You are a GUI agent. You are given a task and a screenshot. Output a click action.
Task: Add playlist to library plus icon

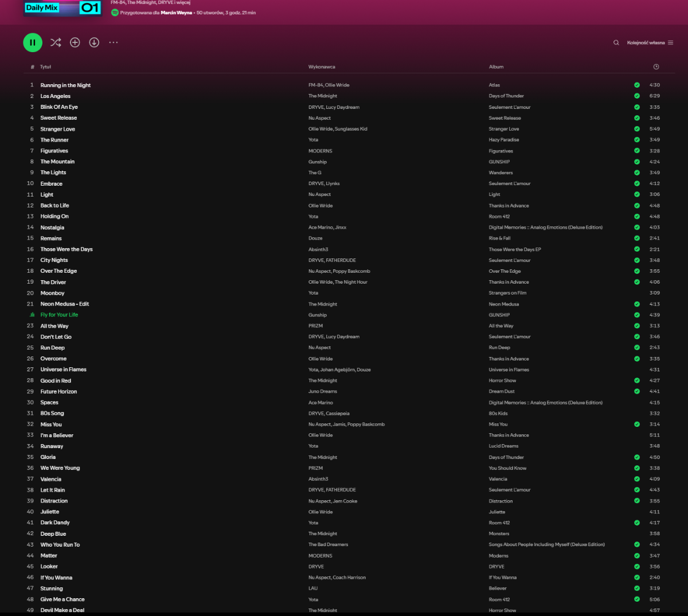point(75,42)
